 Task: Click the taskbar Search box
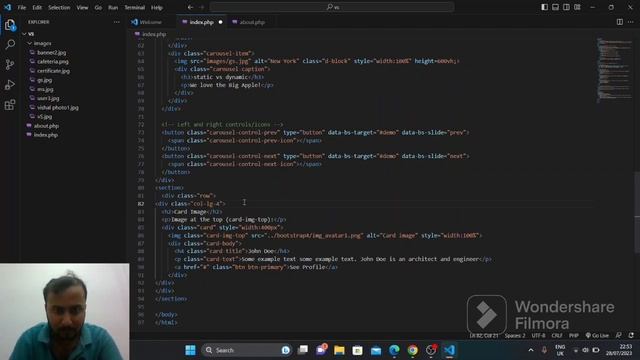pos(246,350)
